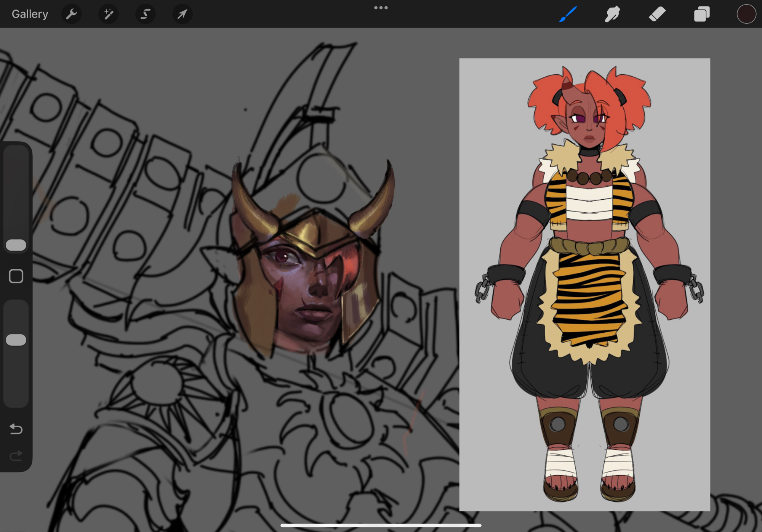
Task: Open the Actions wrench menu
Action: [71, 14]
